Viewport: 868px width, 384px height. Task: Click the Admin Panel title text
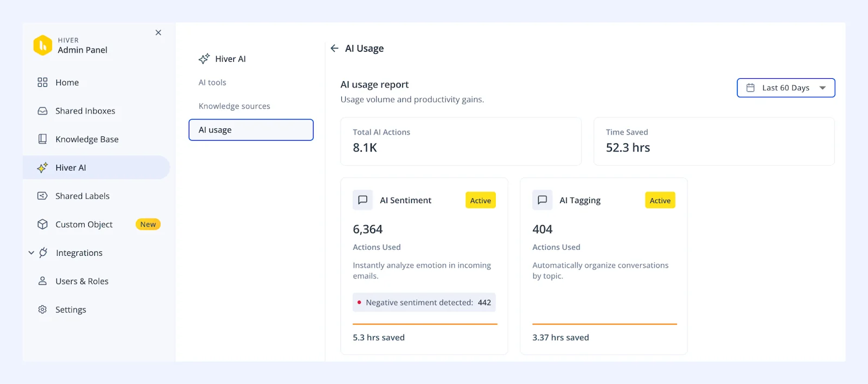tap(82, 50)
